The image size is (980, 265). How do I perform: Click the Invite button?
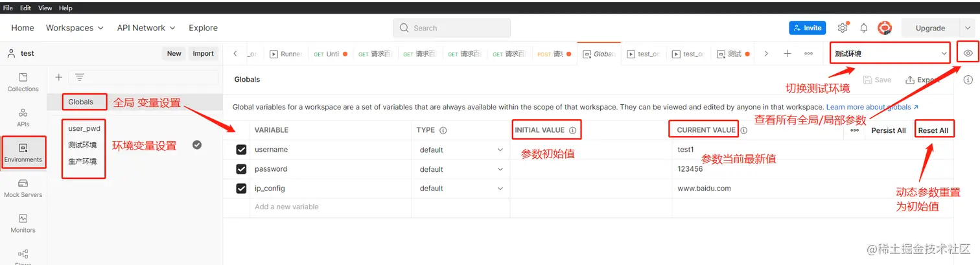(x=807, y=28)
